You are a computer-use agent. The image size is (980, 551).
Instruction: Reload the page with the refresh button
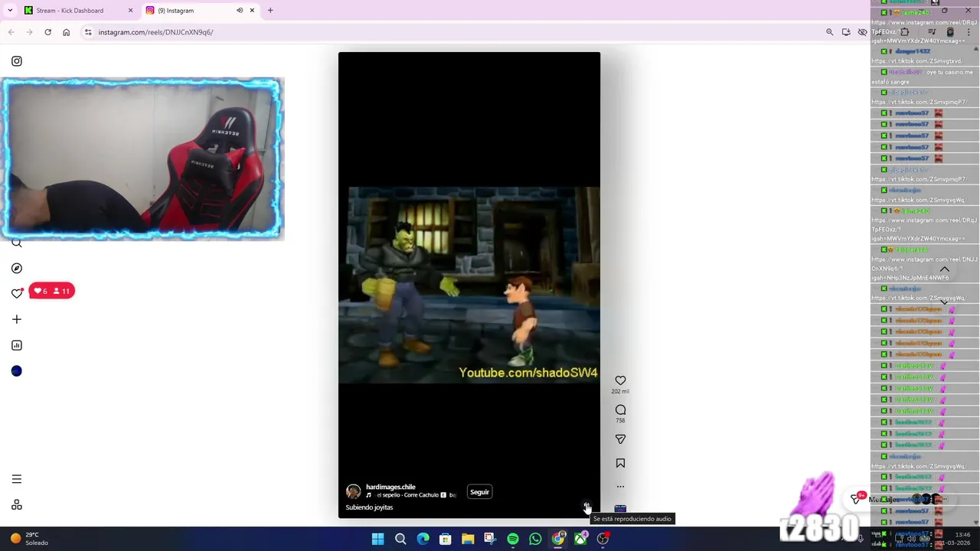[47, 32]
